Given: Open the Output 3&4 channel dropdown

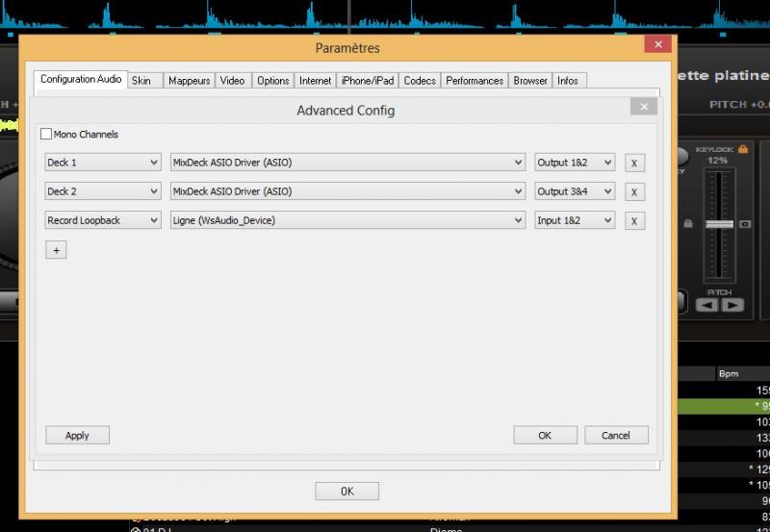Looking at the screenshot, I should (575, 191).
